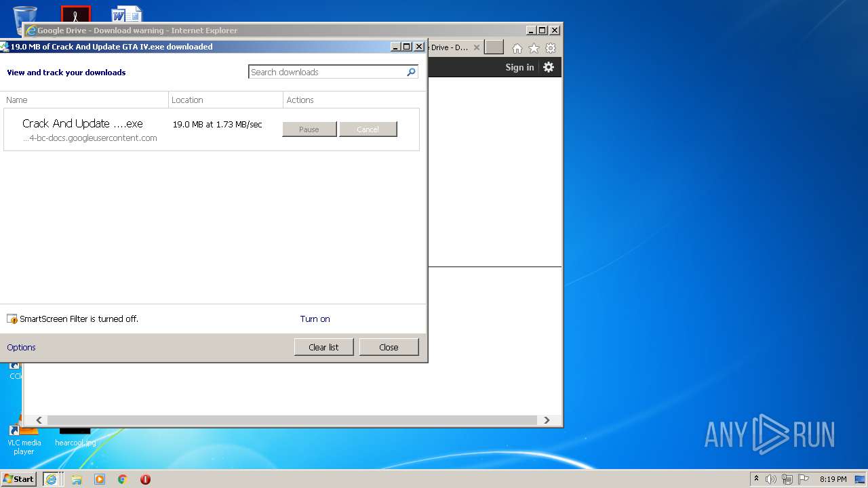Click the Actions column header
The width and height of the screenshot is (868, 488).
(x=353, y=100)
